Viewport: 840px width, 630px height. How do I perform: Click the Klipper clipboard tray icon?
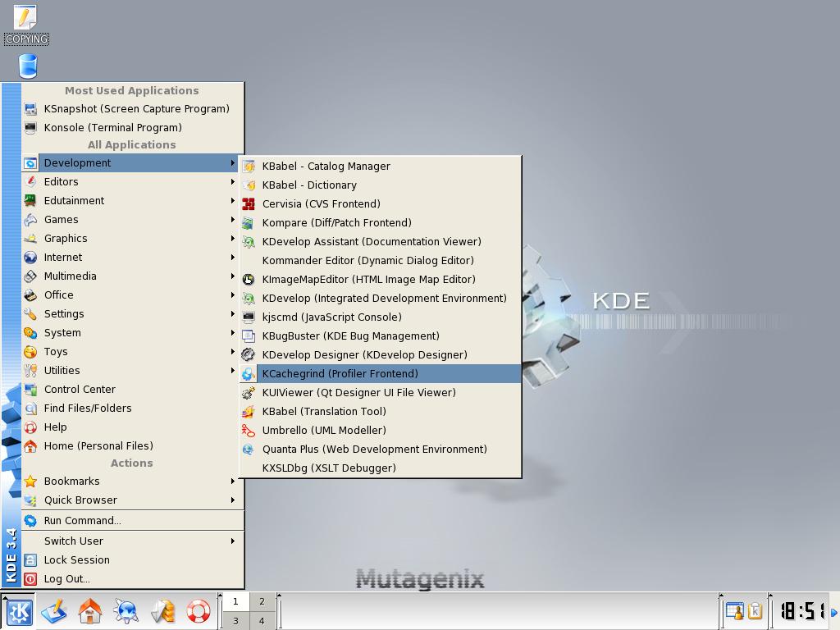point(755,610)
